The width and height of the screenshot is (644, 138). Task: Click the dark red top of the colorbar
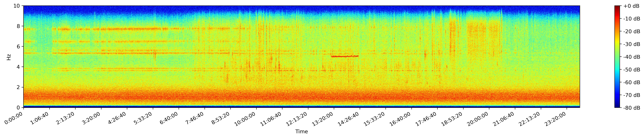pyautogui.click(x=617, y=7)
